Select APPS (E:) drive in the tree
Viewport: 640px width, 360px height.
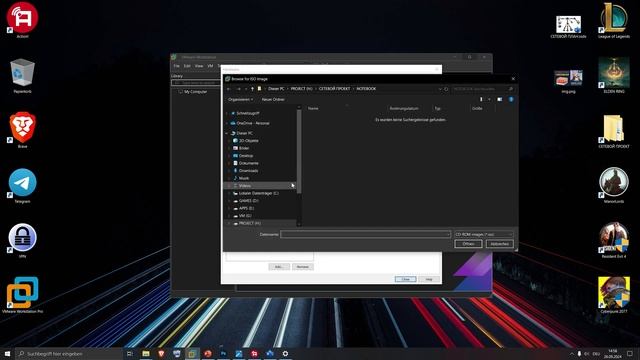[246, 208]
